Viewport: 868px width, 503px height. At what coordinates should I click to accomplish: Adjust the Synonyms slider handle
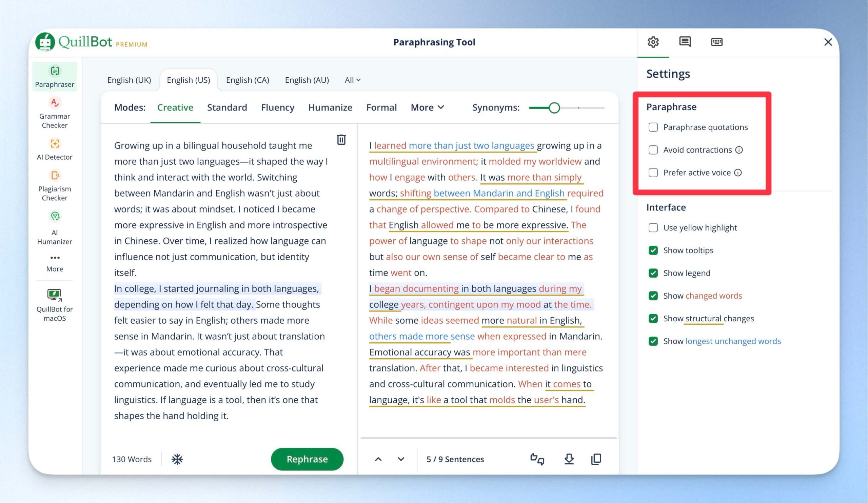tap(554, 108)
